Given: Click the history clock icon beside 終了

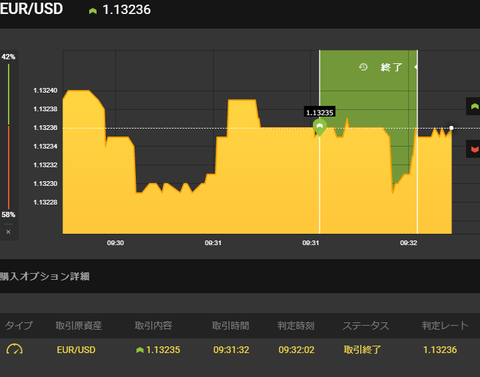Looking at the screenshot, I should click(363, 67).
